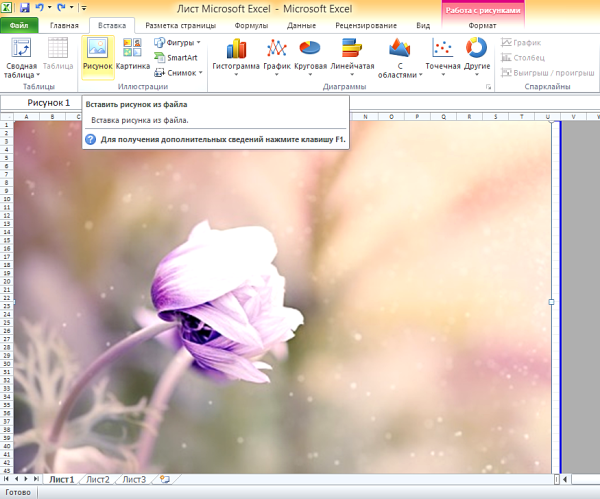Open the Картинка clip art tool
The height and width of the screenshot is (499, 600).
point(132,55)
